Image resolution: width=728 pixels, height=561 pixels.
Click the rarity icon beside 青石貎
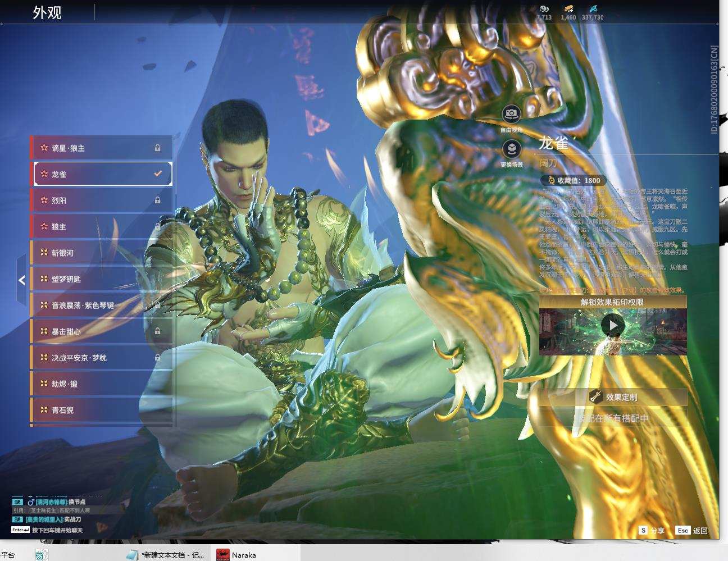(44, 410)
